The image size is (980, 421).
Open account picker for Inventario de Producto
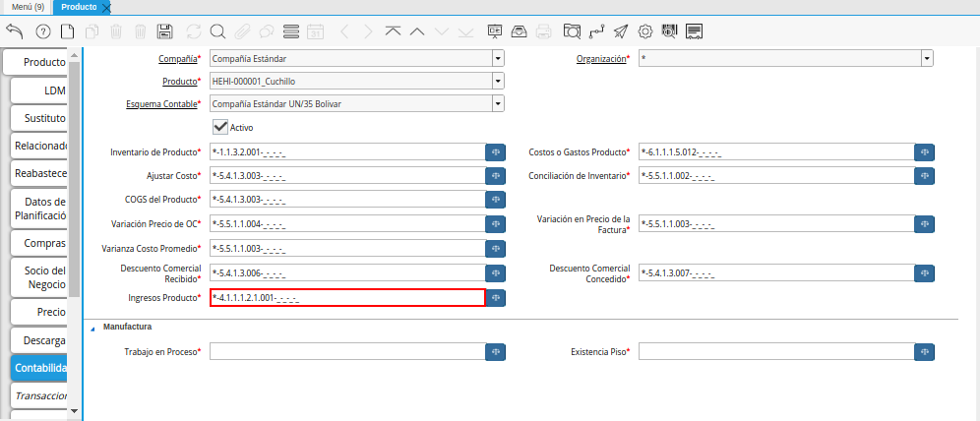(496, 151)
